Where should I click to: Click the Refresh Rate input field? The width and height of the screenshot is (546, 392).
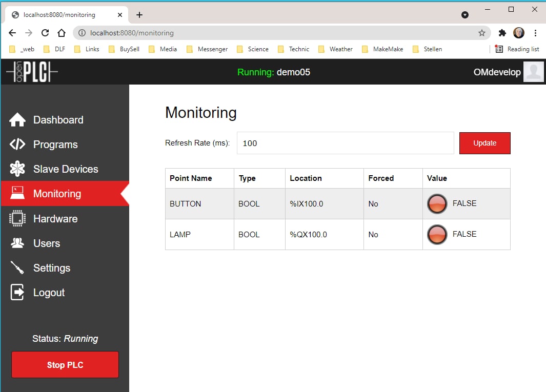(x=345, y=143)
